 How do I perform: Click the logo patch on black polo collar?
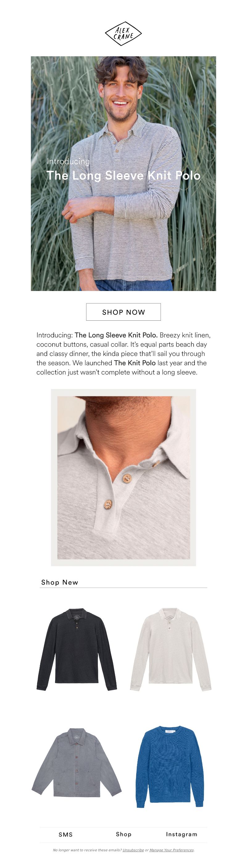coord(77,617)
